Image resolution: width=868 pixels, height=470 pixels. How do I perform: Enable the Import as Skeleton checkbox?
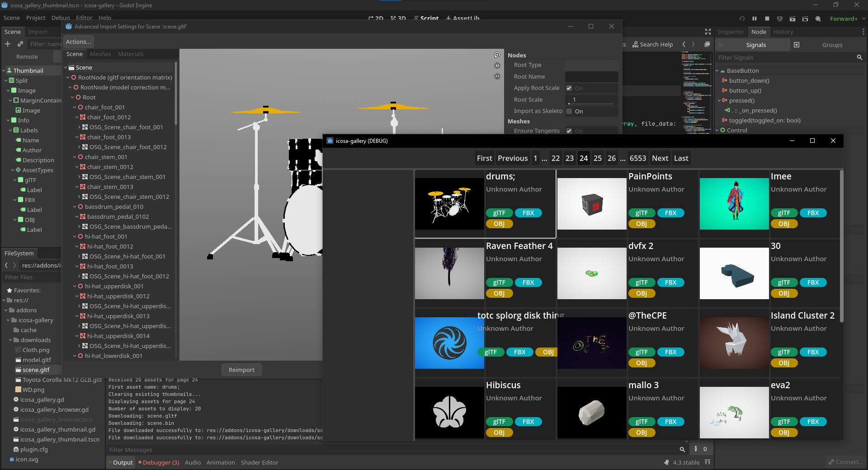pyautogui.click(x=569, y=111)
